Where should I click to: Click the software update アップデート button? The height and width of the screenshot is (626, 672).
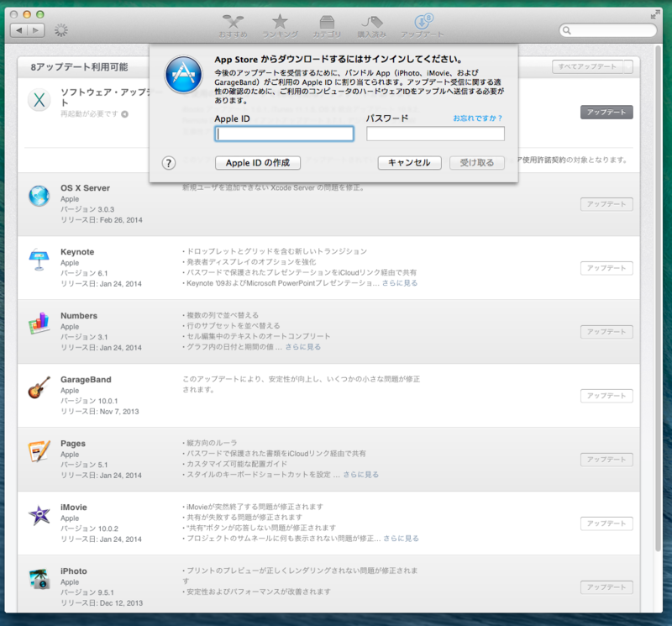pyautogui.click(x=606, y=113)
